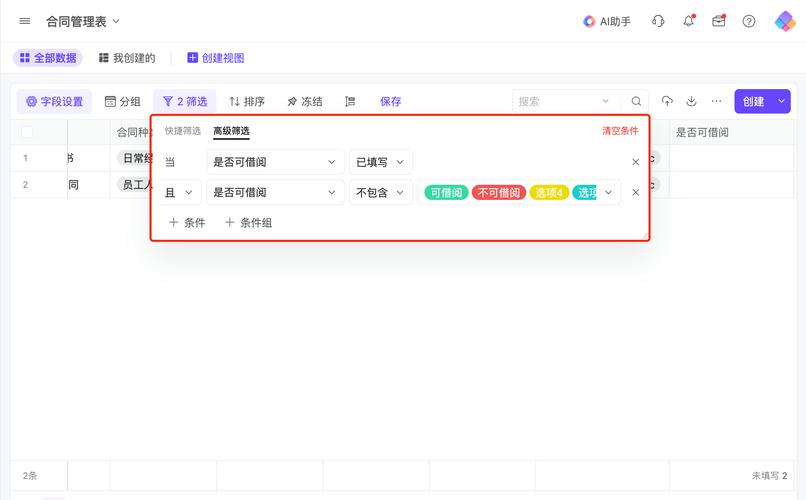Open the hamburger menu icon

25,21
